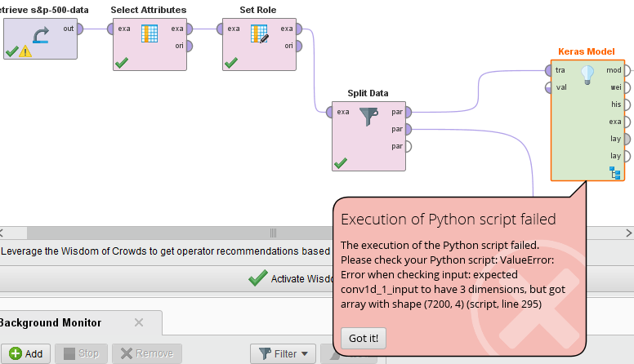Click the Keras Model title label

[x=587, y=51]
